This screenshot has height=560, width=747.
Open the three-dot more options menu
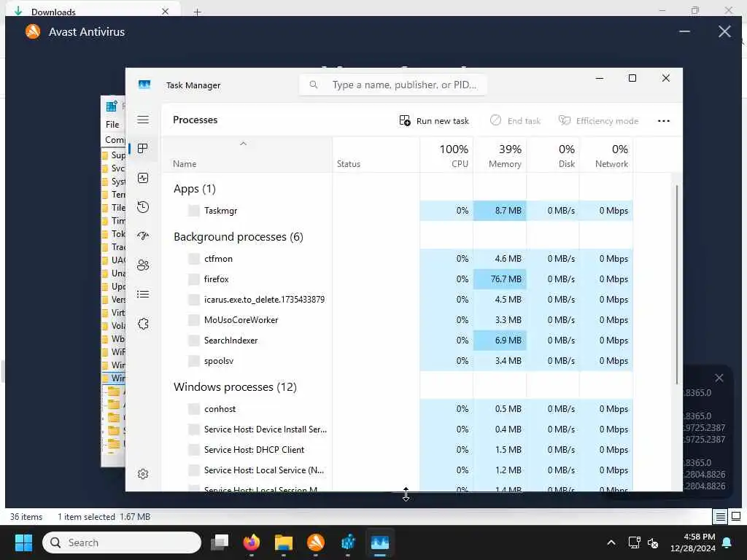point(664,121)
